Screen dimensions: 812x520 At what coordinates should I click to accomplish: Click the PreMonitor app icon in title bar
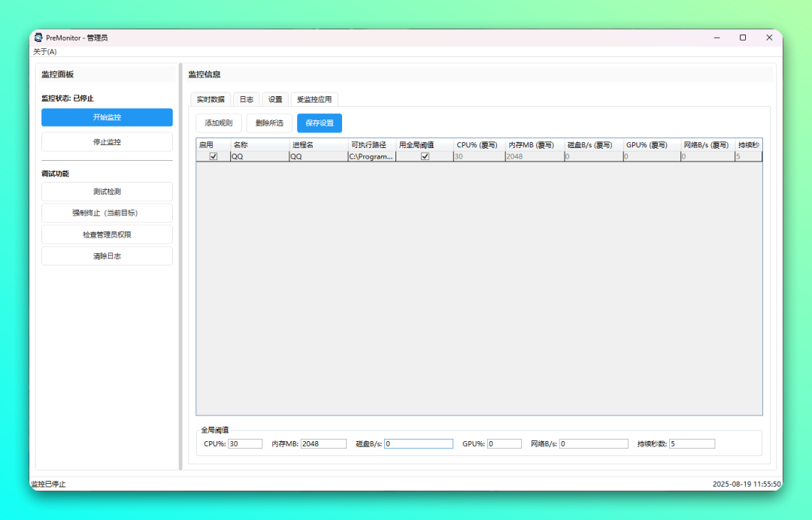pyautogui.click(x=38, y=38)
